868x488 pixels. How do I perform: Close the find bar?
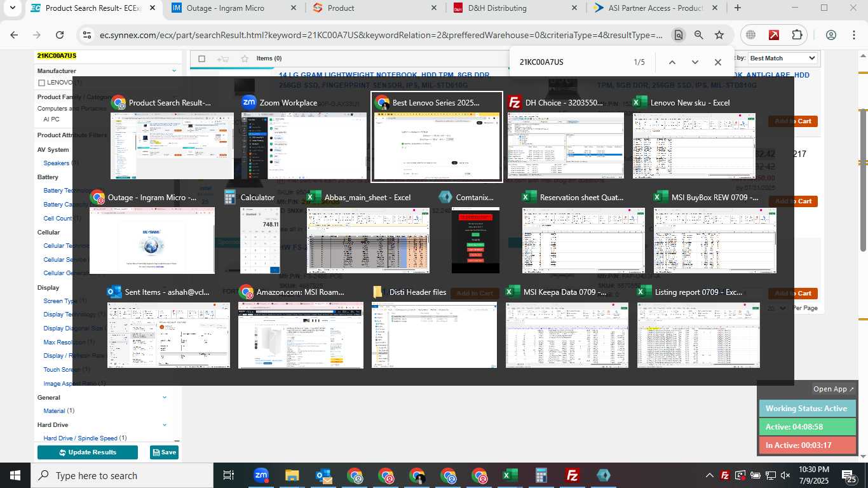(718, 62)
